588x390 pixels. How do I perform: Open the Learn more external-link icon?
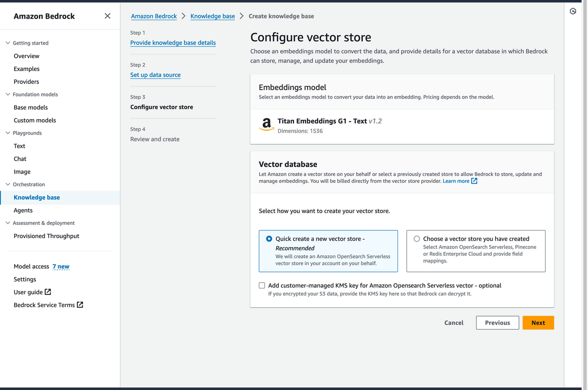[x=474, y=181]
